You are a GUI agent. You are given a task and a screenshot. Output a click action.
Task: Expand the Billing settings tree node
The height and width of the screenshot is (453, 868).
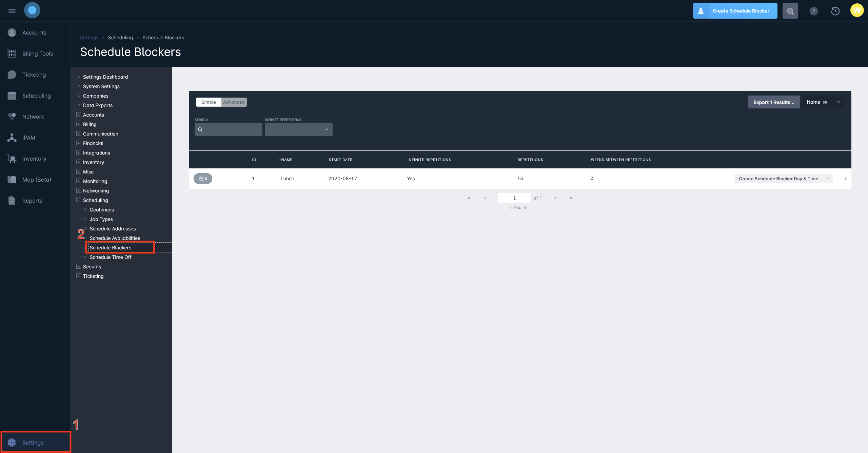(79, 124)
